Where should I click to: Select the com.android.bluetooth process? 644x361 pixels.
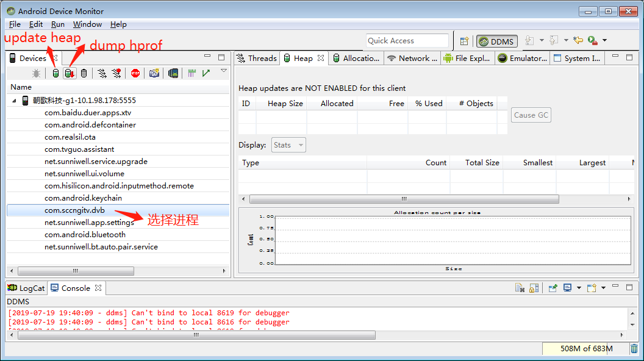(118, 235)
